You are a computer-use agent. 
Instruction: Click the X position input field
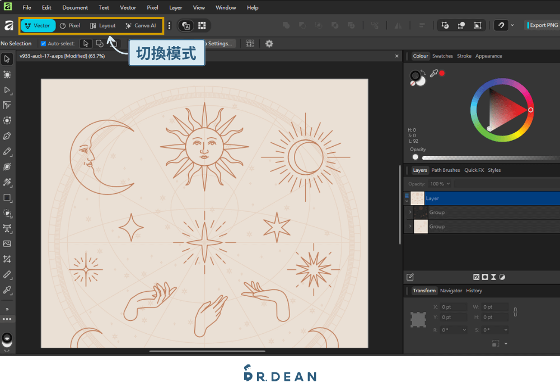point(454,307)
